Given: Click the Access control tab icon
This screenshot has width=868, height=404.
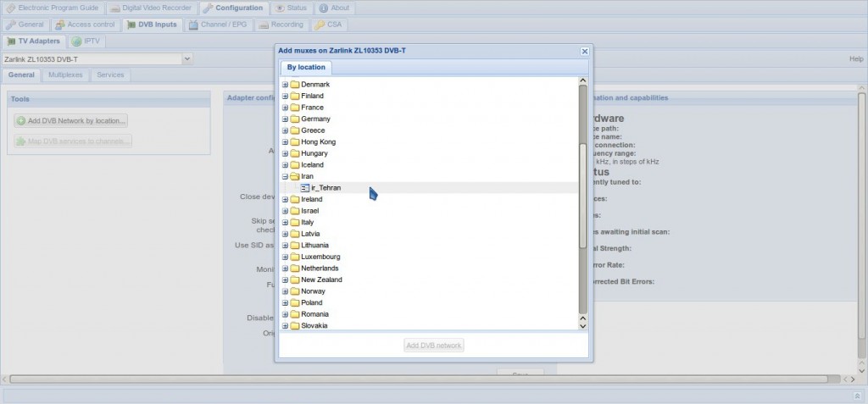Looking at the screenshot, I should click(59, 25).
